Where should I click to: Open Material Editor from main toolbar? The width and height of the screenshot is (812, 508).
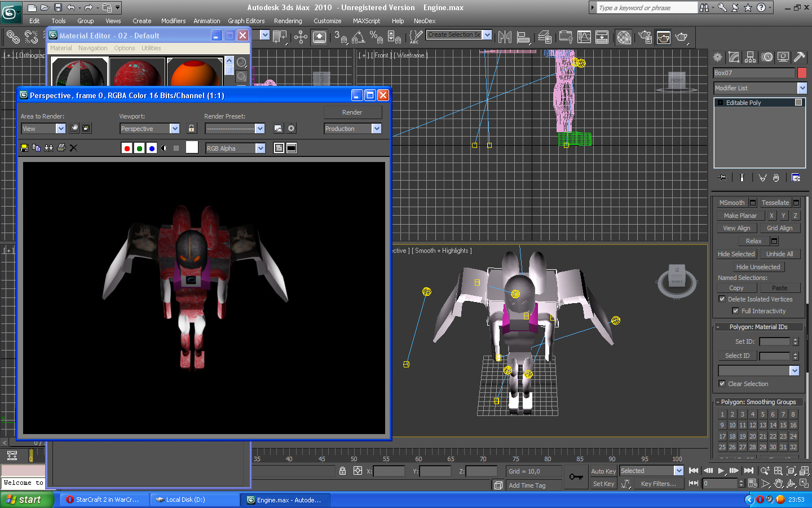624,37
